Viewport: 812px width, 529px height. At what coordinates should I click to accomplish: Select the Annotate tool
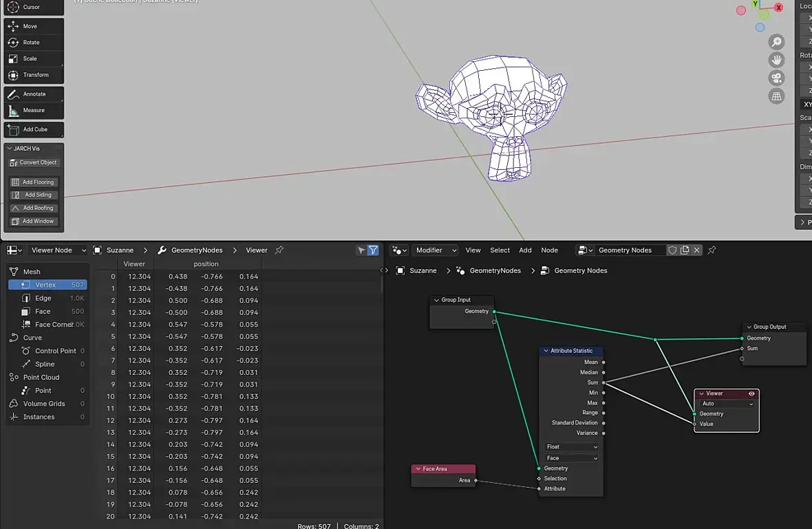34,94
